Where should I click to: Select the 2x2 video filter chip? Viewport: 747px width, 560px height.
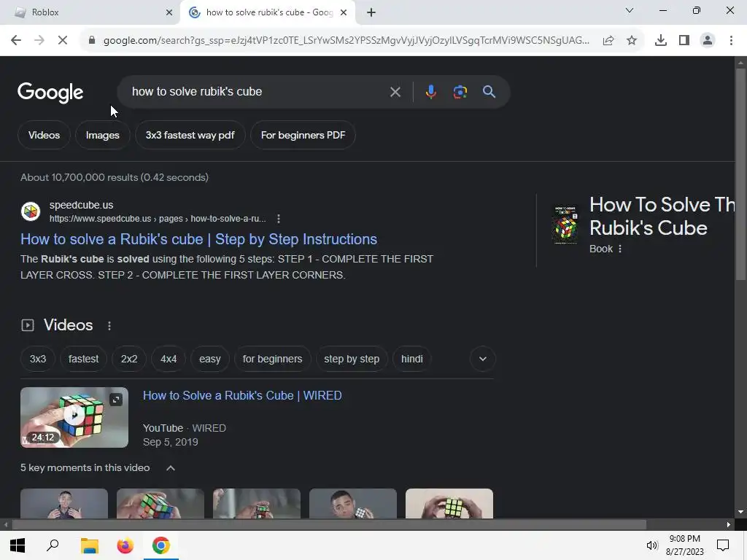click(x=129, y=359)
